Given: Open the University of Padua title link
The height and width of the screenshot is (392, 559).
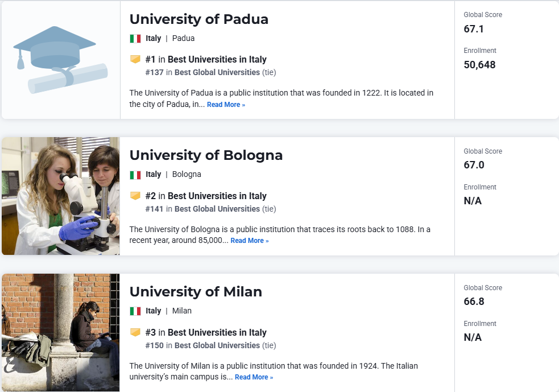Looking at the screenshot, I should [x=198, y=19].
